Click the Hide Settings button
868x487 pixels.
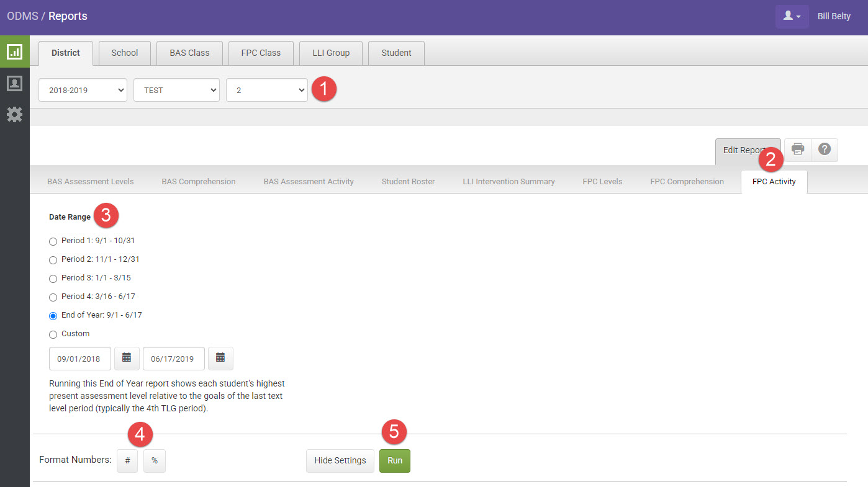(x=340, y=460)
